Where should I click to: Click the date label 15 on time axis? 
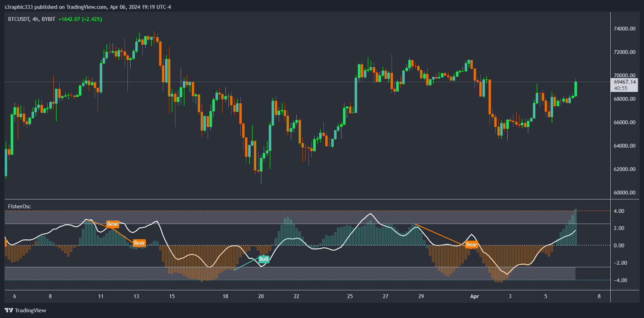tap(172, 296)
